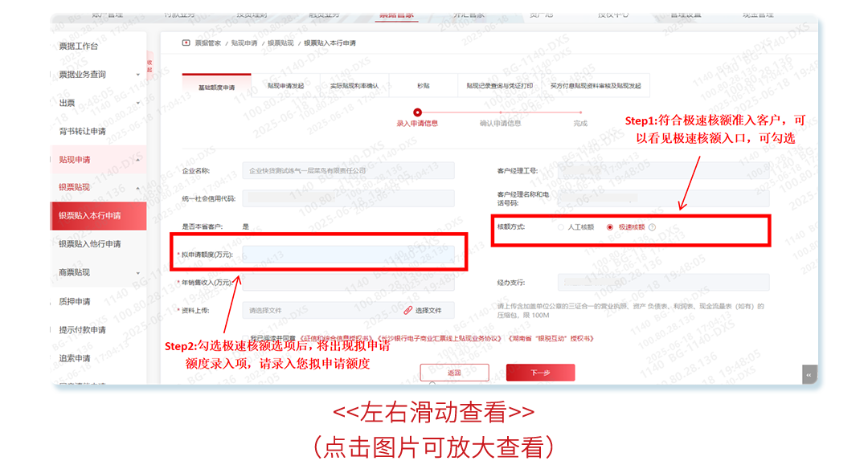Open the help question mark beside 极速核额

click(653, 226)
